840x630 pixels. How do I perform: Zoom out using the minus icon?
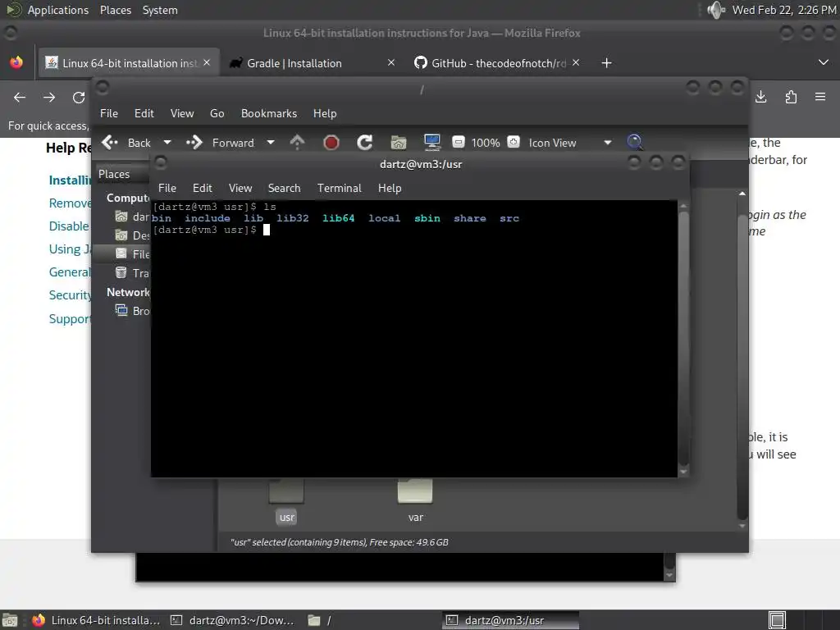458,142
